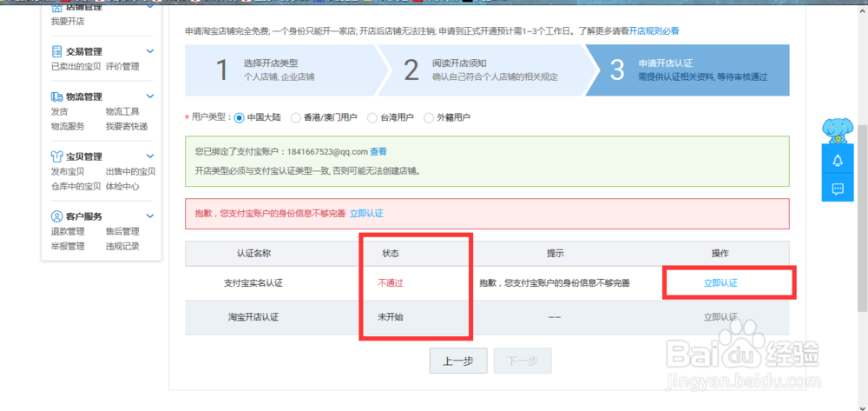Select 我要寄快递 link
The height and width of the screenshot is (411, 868).
coord(127,126)
